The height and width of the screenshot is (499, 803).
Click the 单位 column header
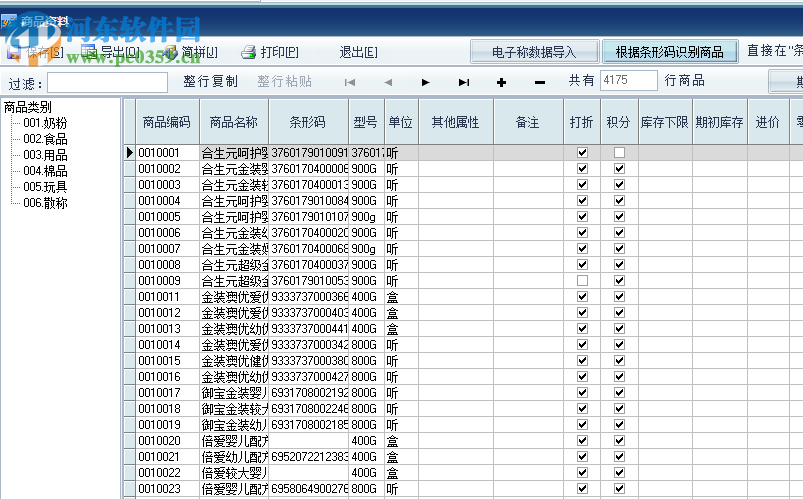point(401,122)
